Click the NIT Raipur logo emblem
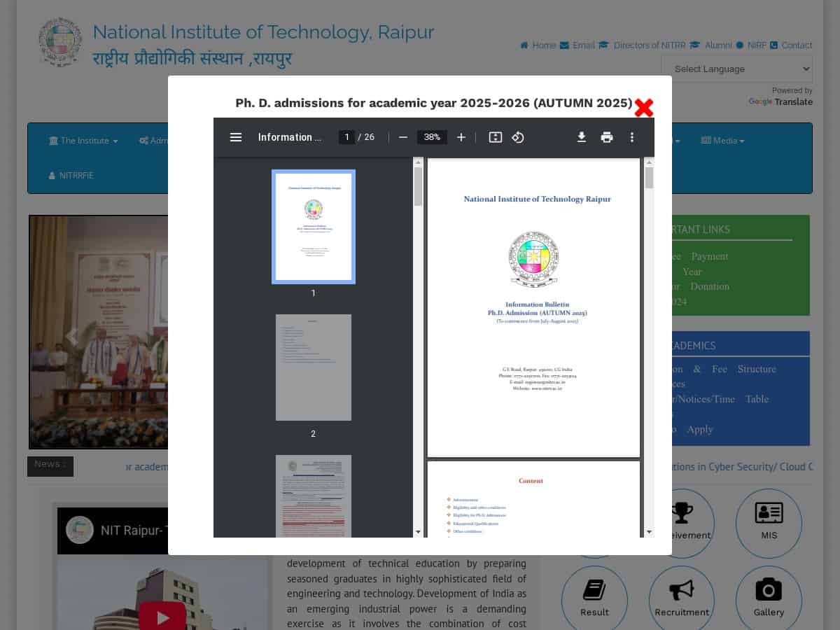 coord(60,42)
